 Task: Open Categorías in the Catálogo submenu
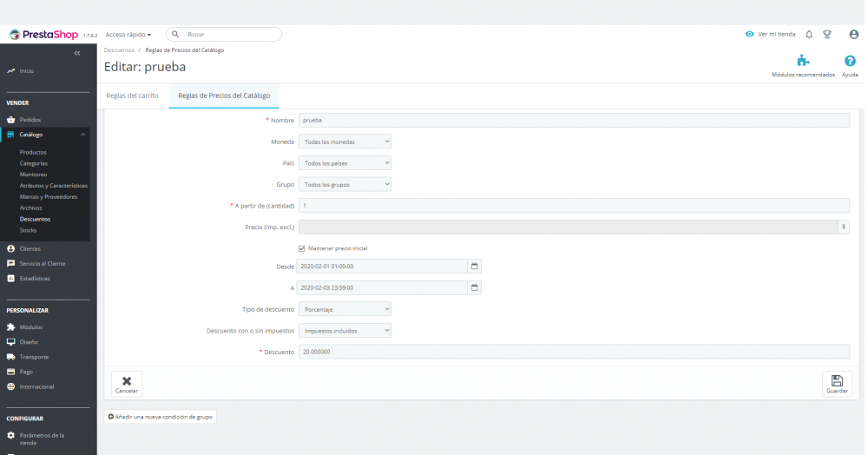pos(34,163)
